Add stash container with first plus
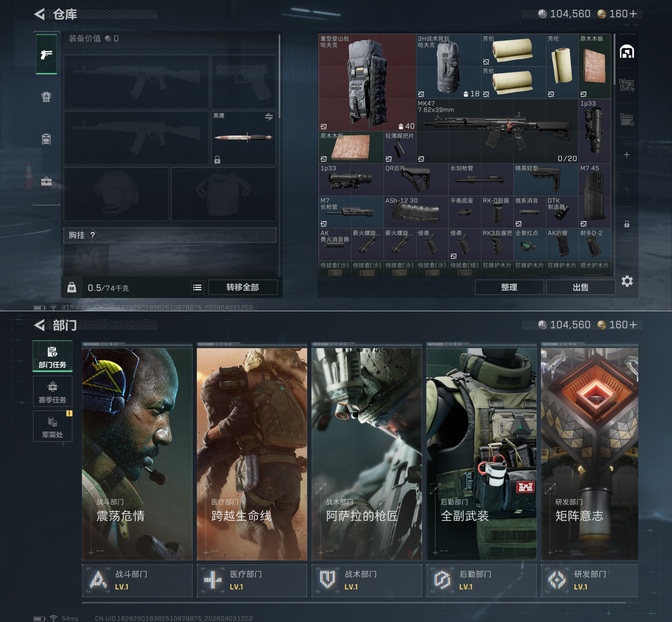Image resolution: width=672 pixels, height=622 pixels. (x=627, y=155)
